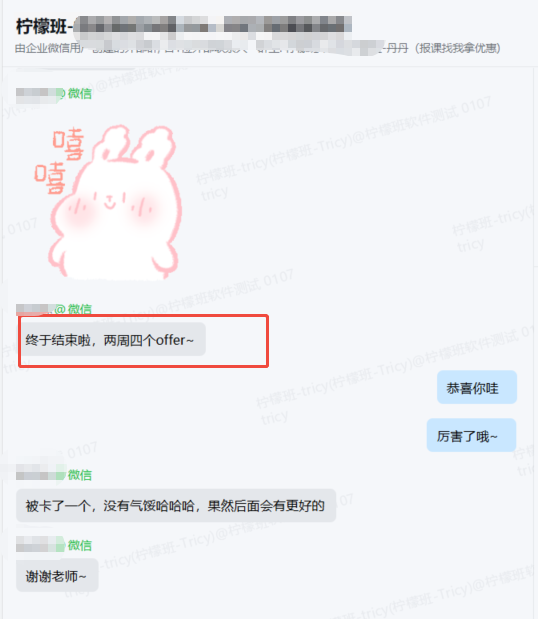The image size is (538, 619).
Task: Select the message starting 被卡了一个
Action: coord(176,506)
